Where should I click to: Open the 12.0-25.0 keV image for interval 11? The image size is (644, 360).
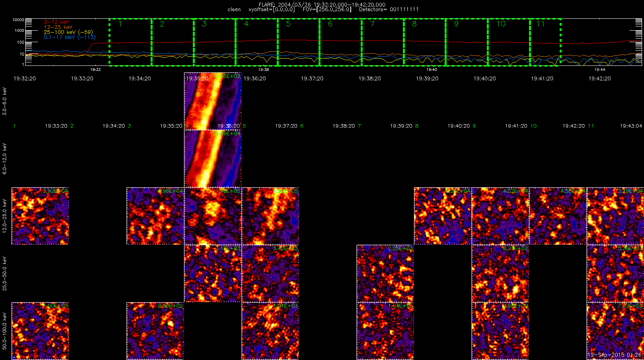point(615,216)
